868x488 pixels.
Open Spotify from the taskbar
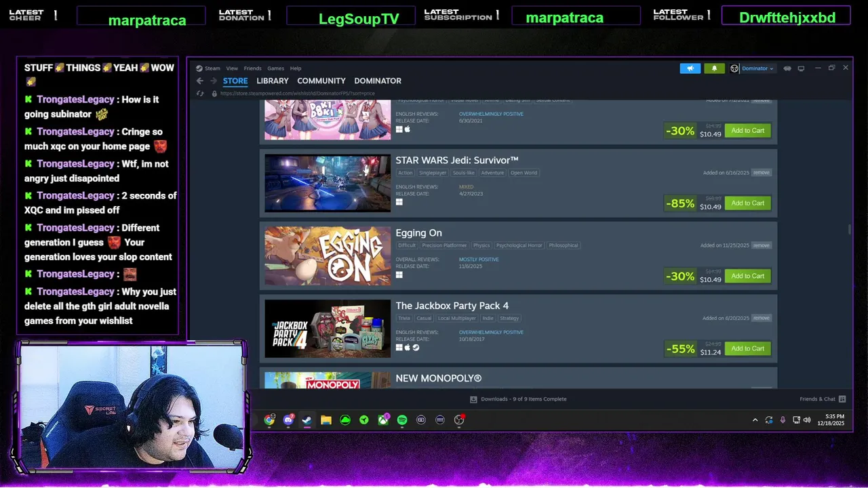[402, 420]
